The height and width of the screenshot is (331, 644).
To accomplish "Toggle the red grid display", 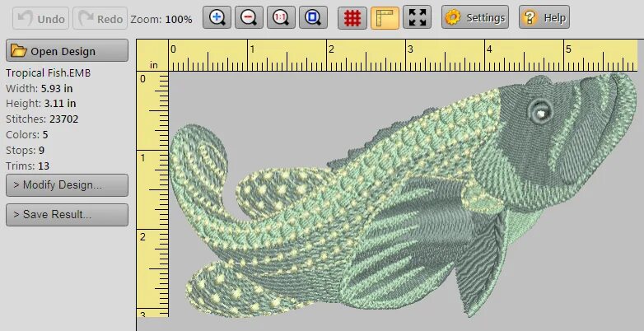I will (352, 17).
